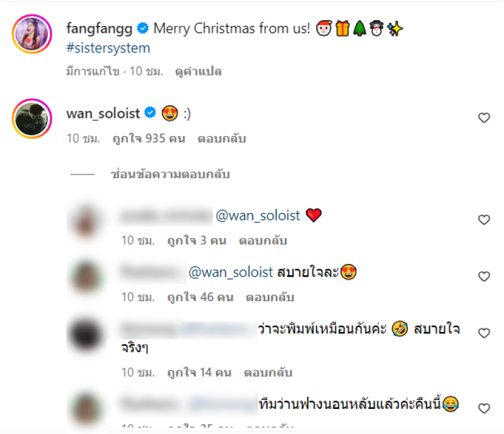The width and height of the screenshot is (504, 434).
Task: Like the สบายใจละ reply comment
Action: pos(484,277)
